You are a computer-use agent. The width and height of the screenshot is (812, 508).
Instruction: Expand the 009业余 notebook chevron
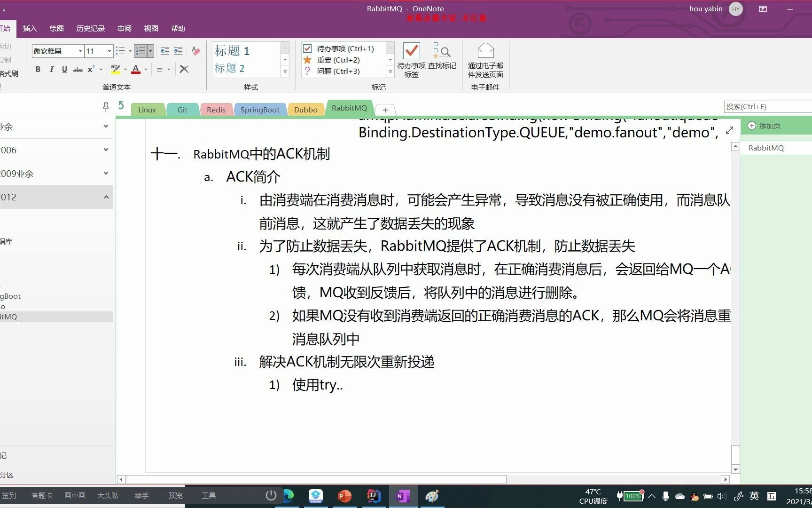click(x=106, y=173)
